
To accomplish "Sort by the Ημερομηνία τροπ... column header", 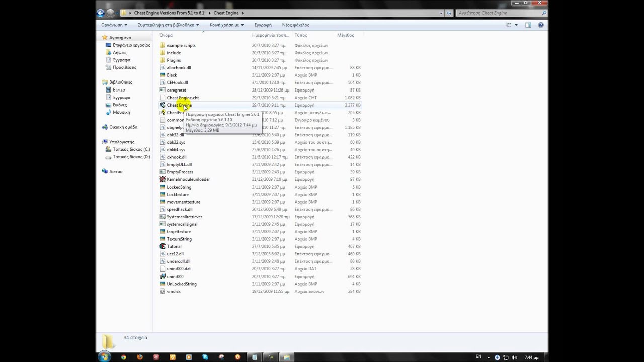I will coord(271,35).
